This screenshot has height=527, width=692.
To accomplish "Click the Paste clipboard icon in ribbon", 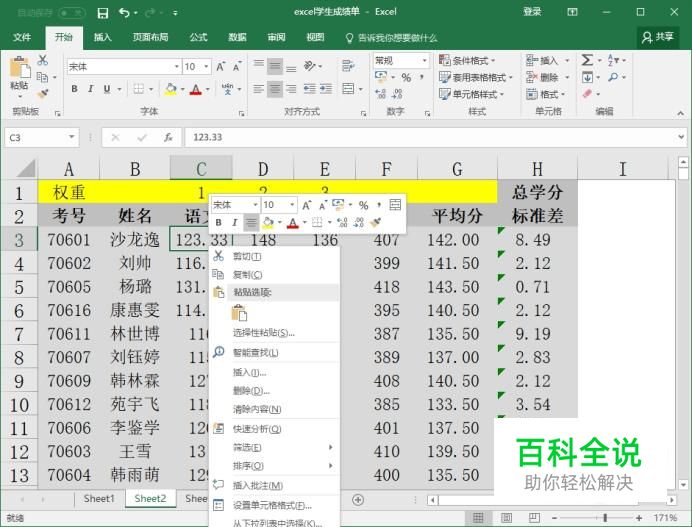I will [x=20, y=68].
